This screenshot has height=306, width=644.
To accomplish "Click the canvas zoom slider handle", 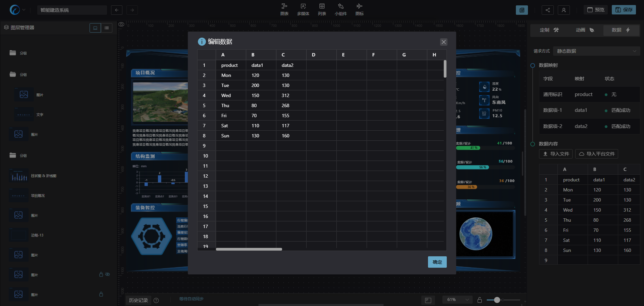I will point(497,300).
